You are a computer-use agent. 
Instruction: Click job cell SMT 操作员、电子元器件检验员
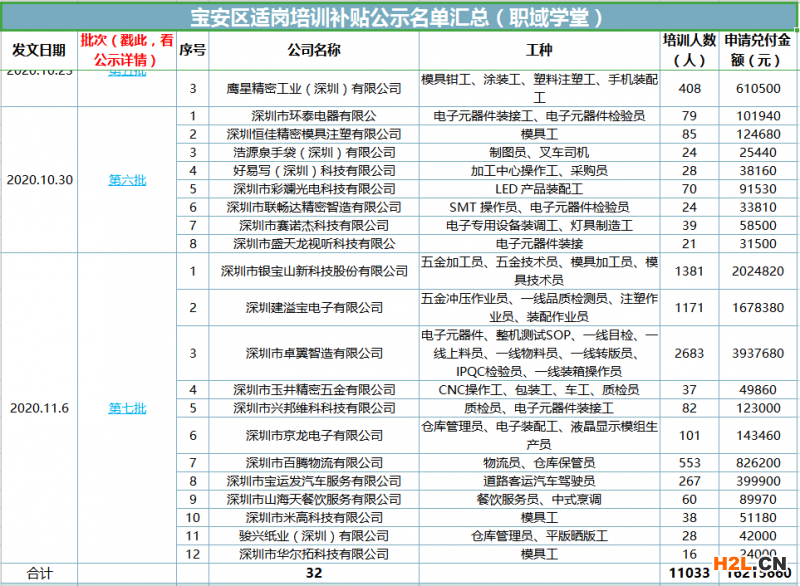pos(539,208)
